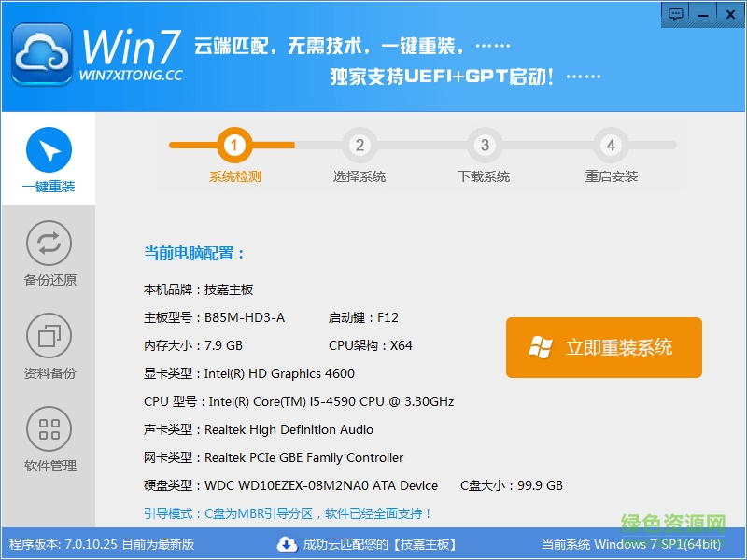This screenshot has height=560, width=747.
Task: Click the step 1 系统检测 circle
Action: pos(233,145)
